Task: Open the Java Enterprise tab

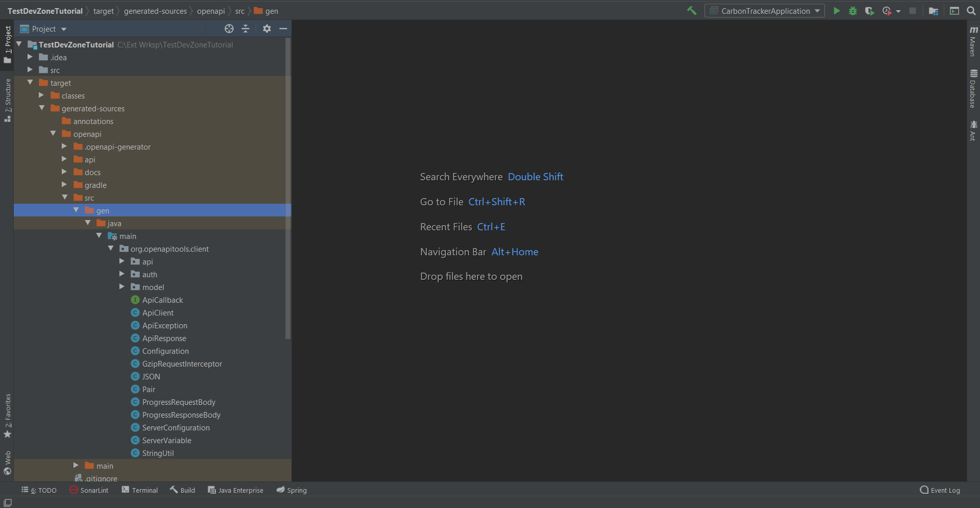Action: click(x=236, y=490)
